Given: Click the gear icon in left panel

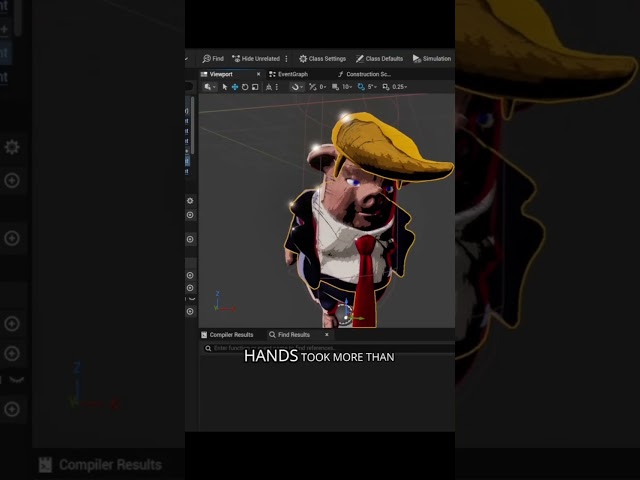Looking at the screenshot, I should coord(190,200).
